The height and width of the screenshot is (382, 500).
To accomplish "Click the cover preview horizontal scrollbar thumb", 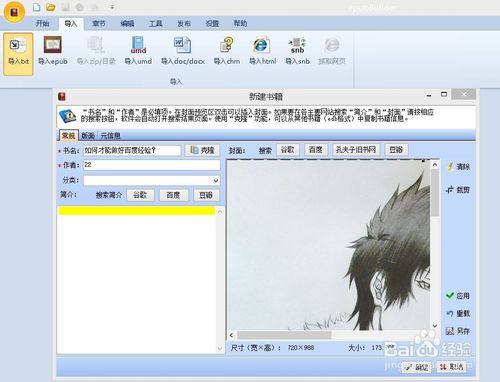I will pos(284,335).
